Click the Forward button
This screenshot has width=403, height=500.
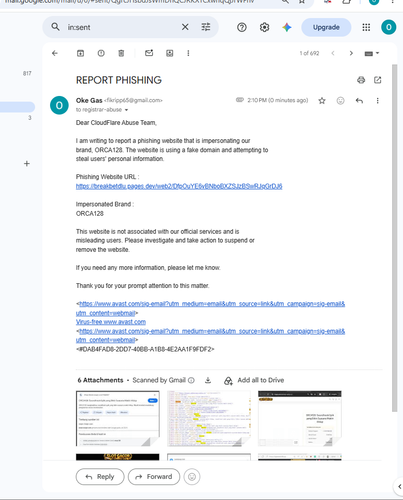[154, 477]
